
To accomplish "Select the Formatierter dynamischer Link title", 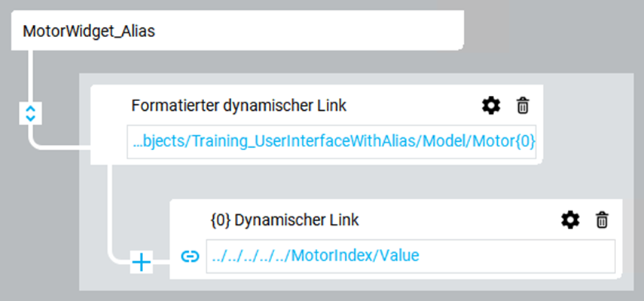I will (x=239, y=106).
